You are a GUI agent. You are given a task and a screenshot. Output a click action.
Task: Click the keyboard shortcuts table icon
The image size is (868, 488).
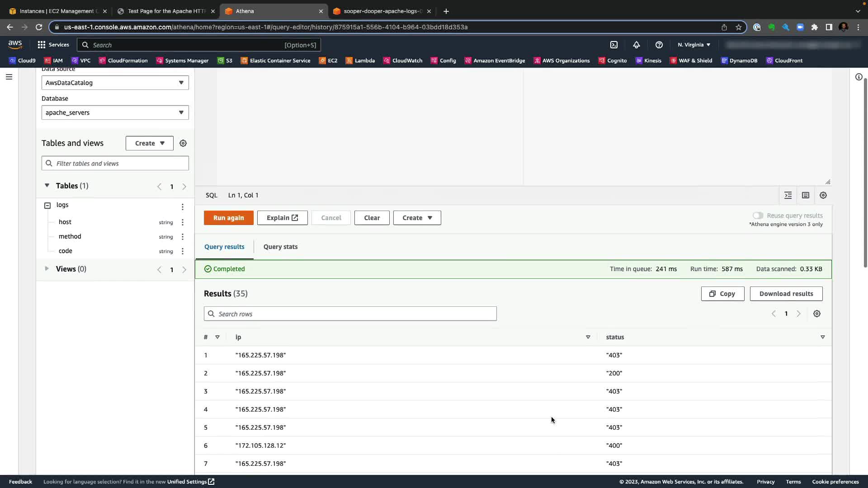806,195
